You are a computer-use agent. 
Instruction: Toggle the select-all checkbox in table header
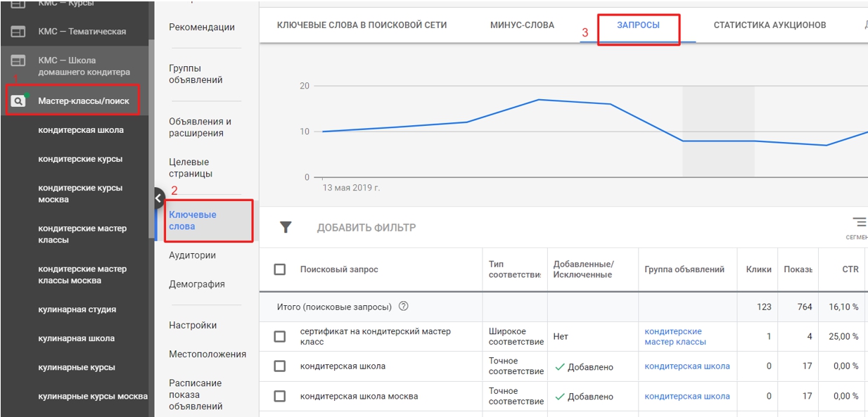coord(280,269)
